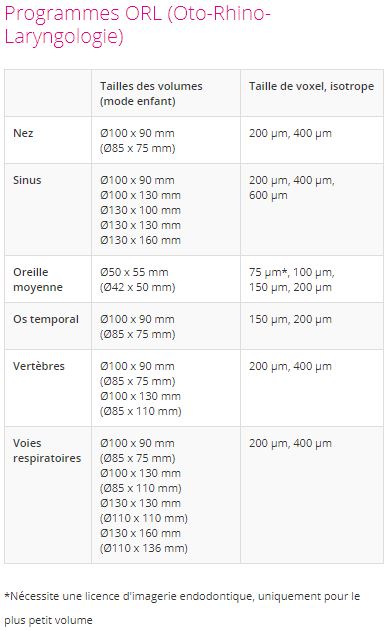The height and width of the screenshot is (631, 389).
Task: Click the endodontic licence footnote text
Action: [182, 608]
